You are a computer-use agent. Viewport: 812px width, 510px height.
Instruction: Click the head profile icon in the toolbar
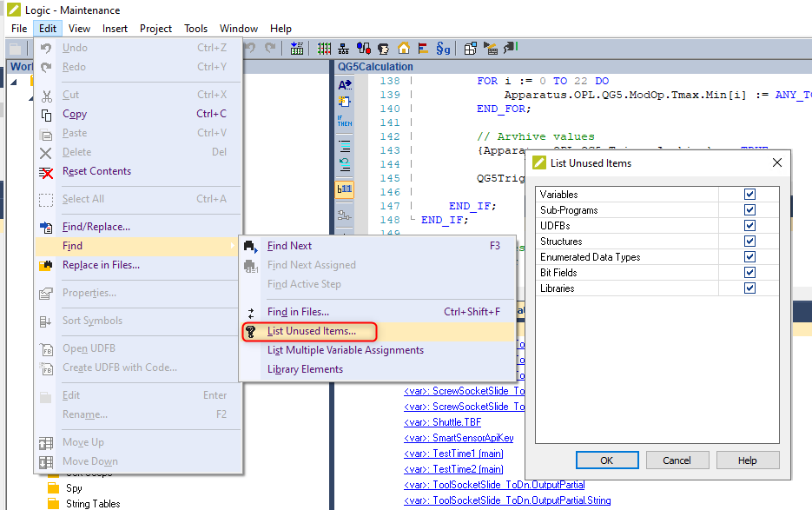[x=384, y=49]
